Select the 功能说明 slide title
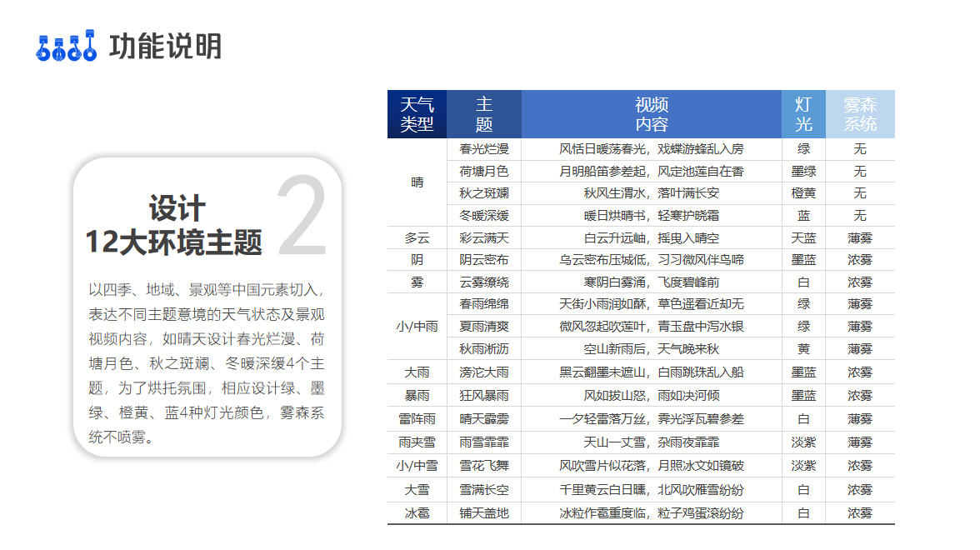 (166, 47)
